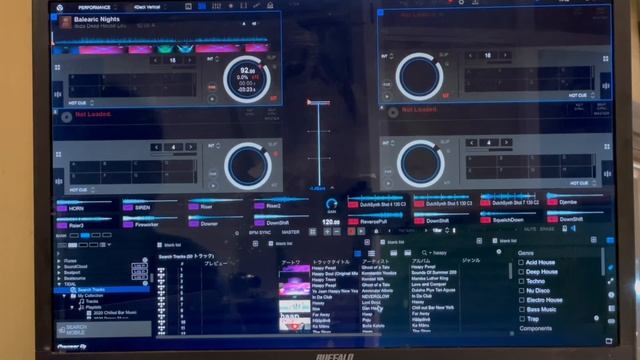Toggle the sampler MASTER button
Viewport: 640px width, 360px height.
[290, 232]
